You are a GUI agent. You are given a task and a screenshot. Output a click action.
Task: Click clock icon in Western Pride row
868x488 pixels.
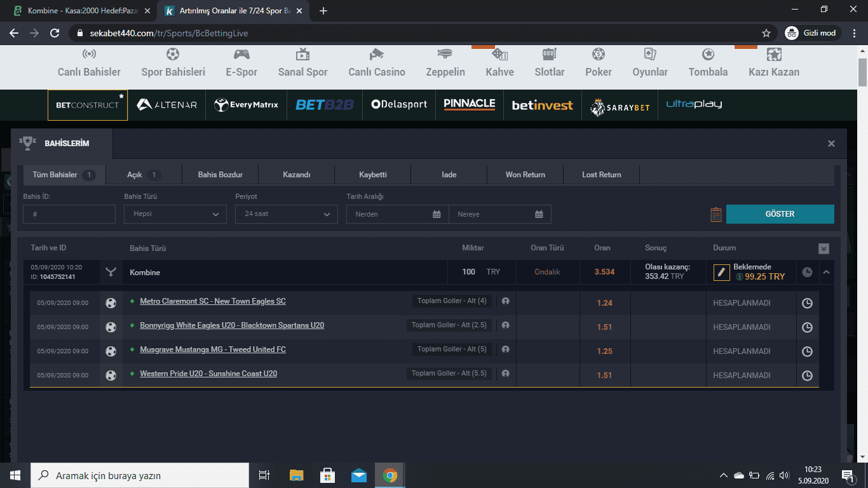tap(807, 376)
